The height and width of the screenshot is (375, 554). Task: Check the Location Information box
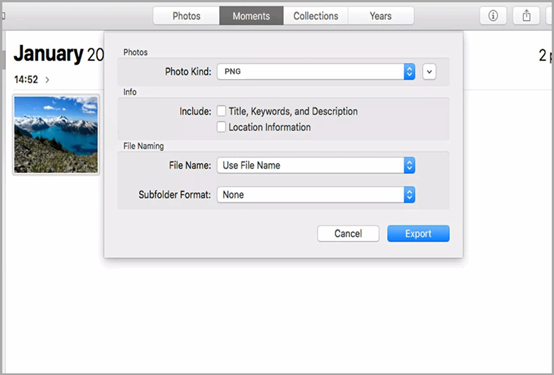click(x=221, y=127)
